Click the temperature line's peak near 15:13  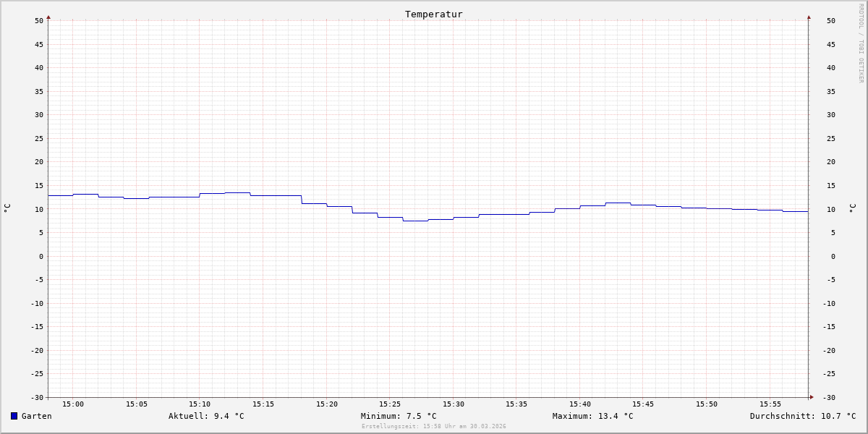[237, 192]
